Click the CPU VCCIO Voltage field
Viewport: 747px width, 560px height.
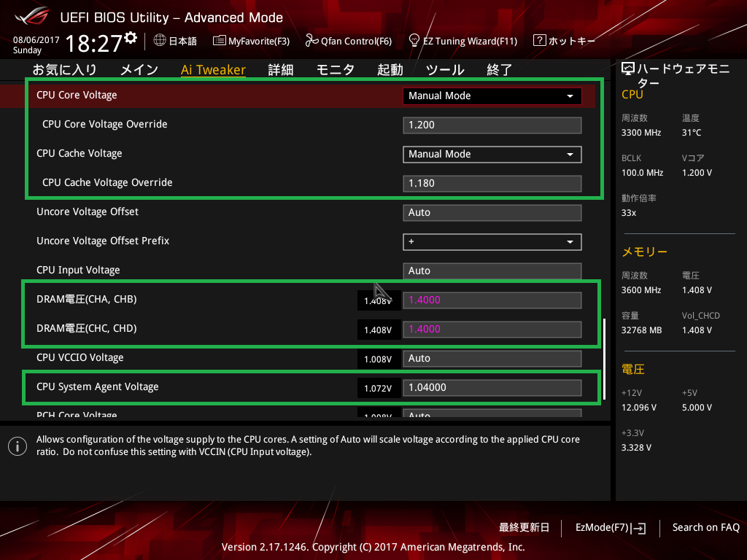(x=492, y=359)
